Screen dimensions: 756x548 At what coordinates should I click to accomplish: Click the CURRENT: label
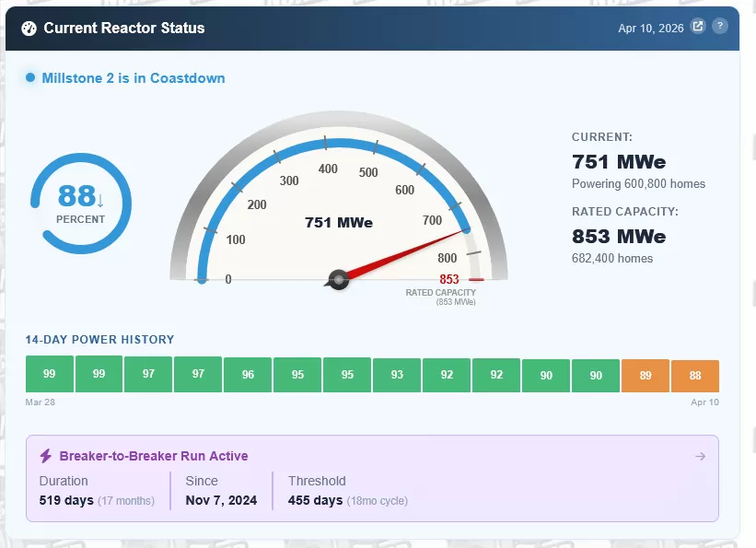click(x=602, y=137)
